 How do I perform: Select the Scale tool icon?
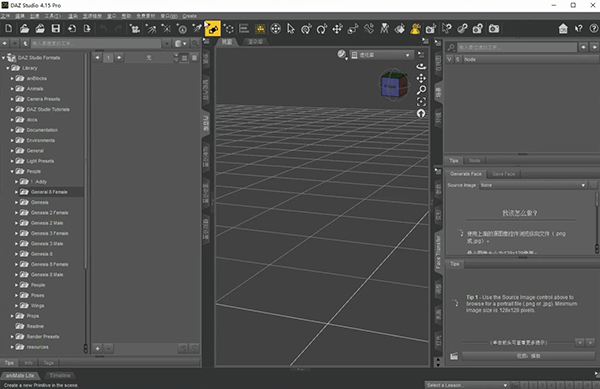353,29
